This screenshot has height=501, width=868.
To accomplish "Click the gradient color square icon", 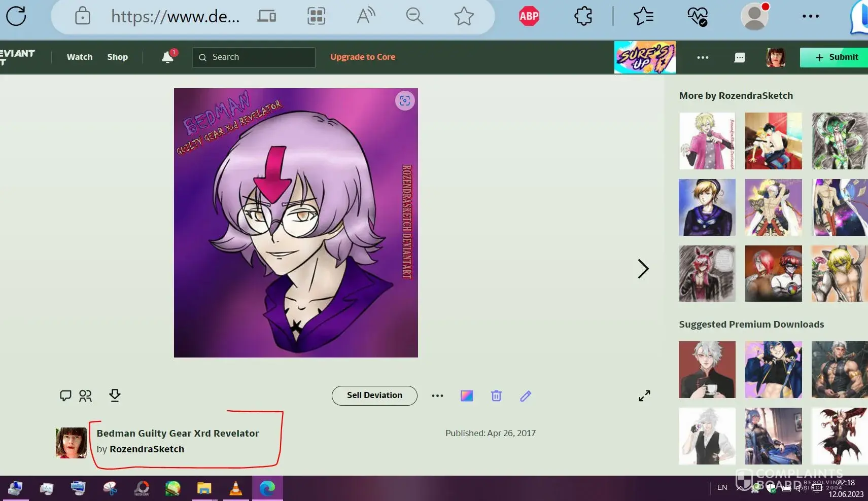I will tap(467, 396).
